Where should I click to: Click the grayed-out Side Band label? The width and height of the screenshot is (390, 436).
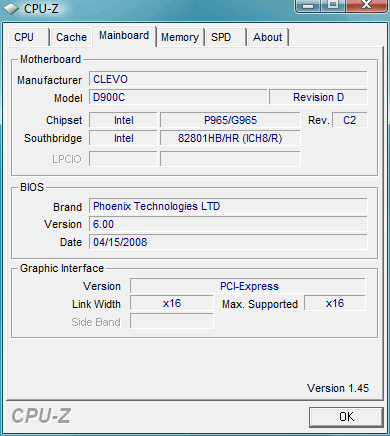tap(96, 322)
